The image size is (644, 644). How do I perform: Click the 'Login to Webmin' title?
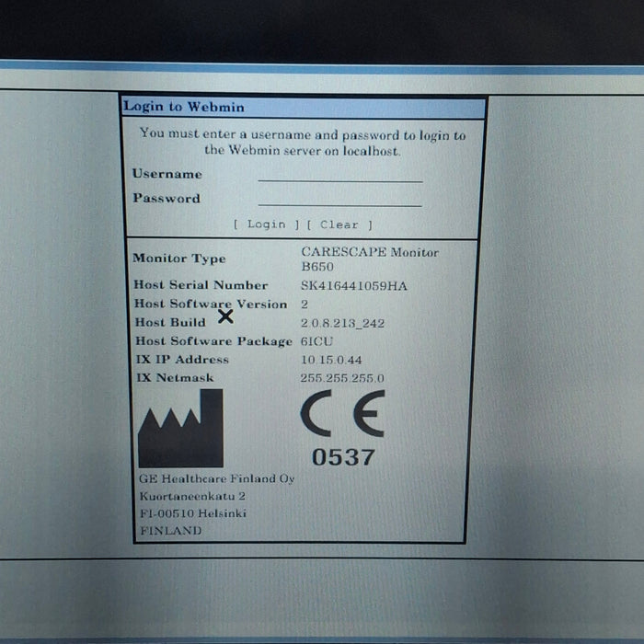184,107
